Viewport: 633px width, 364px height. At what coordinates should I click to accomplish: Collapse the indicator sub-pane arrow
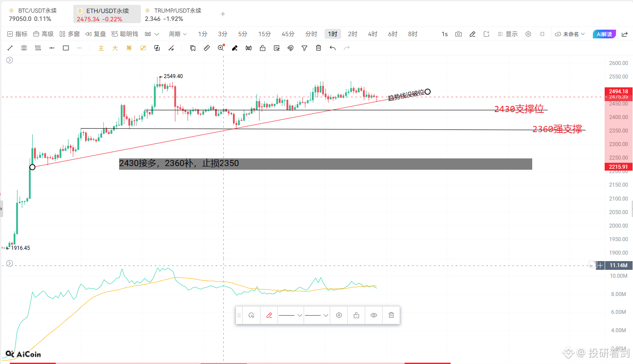[x=10, y=263]
